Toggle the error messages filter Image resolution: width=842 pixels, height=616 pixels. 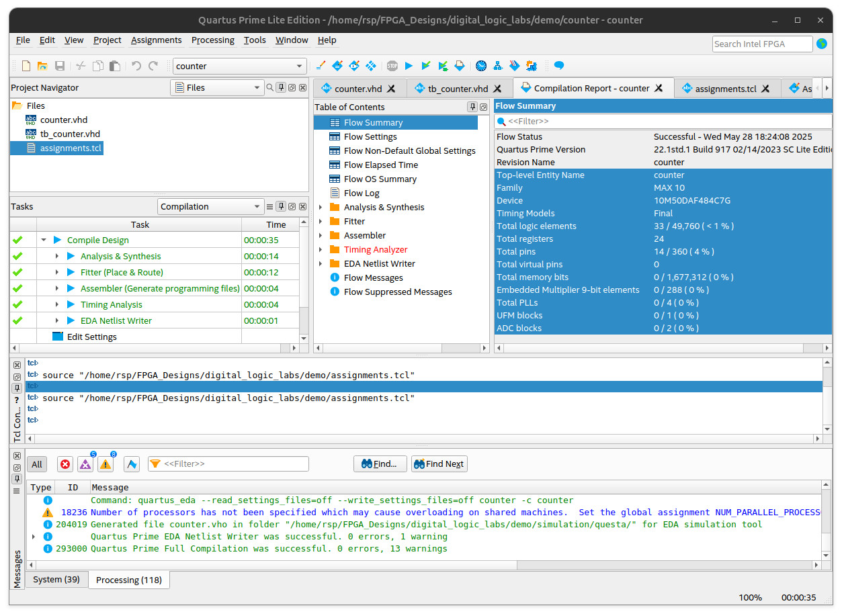point(65,464)
